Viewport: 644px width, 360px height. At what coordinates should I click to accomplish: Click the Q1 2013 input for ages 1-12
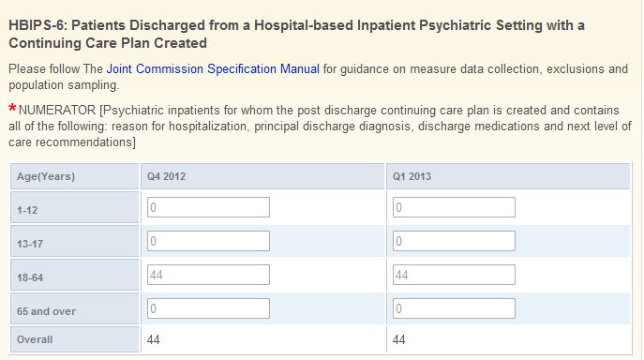tap(454, 207)
